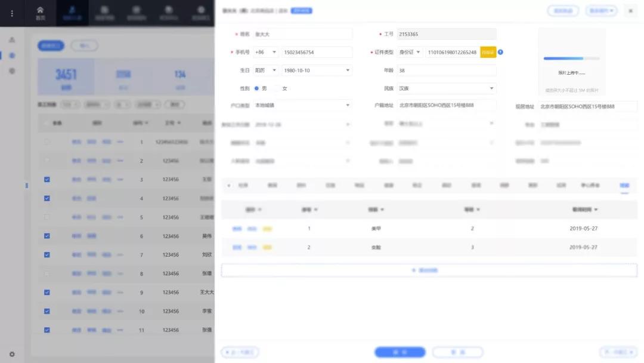The height and width of the screenshot is (363, 644).
Task: Toggle the checkbox for row 9
Action: (47, 293)
